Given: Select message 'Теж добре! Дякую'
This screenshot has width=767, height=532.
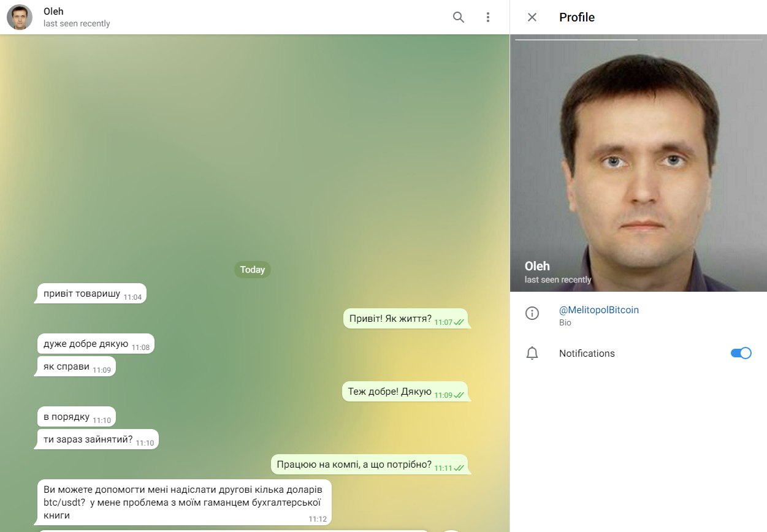Looking at the screenshot, I should tap(405, 392).
